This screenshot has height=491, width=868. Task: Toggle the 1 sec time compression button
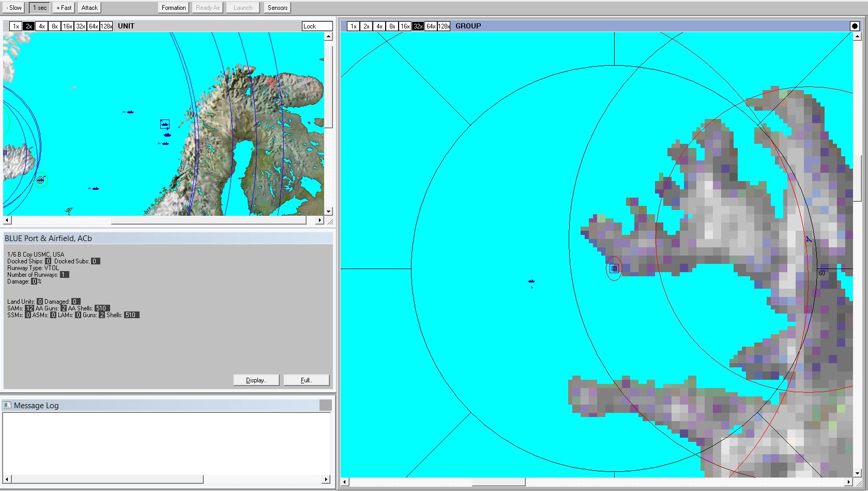40,8
